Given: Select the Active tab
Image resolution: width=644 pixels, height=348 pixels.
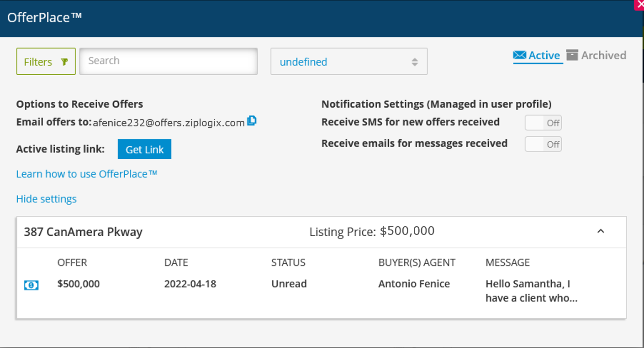Looking at the screenshot, I should coord(544,55).
